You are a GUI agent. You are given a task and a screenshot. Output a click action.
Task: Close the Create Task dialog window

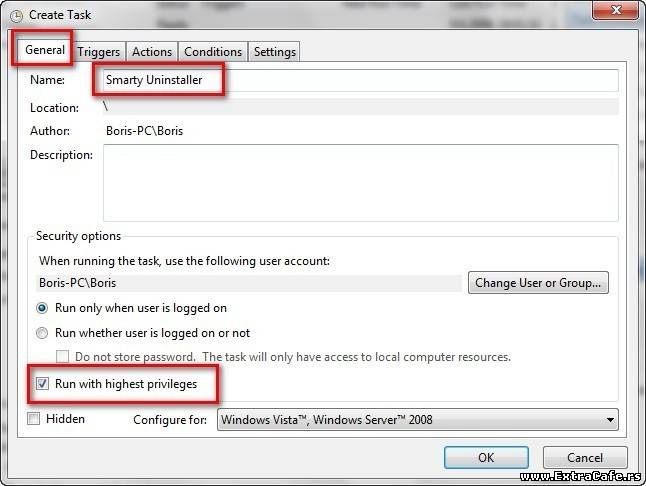click(x=612, y=11)
